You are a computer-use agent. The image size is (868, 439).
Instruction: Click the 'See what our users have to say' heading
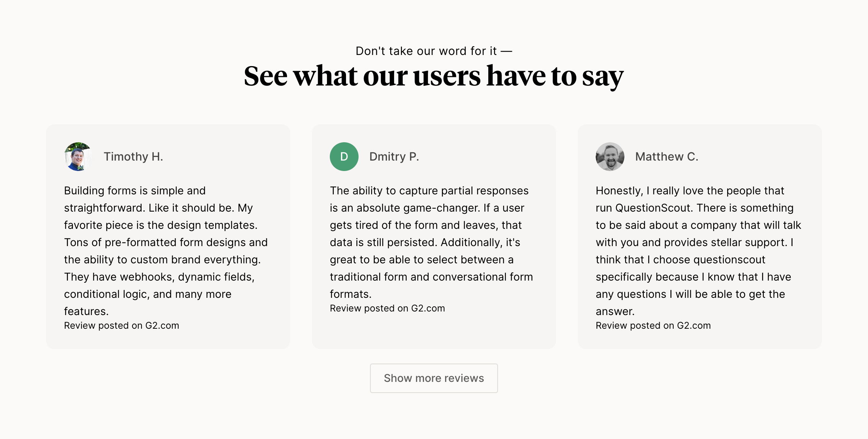(x=434, y=76)
